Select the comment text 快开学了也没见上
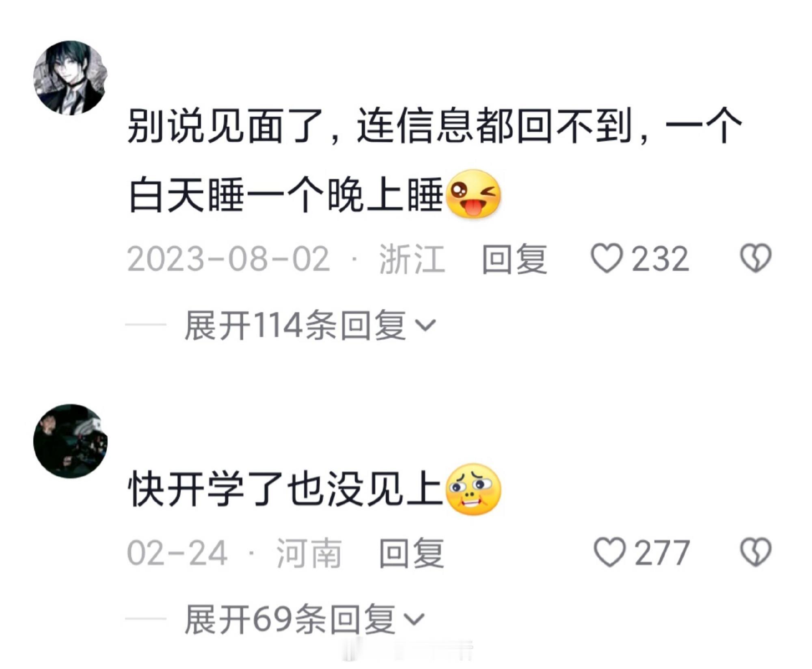 [x=285, y=489]
